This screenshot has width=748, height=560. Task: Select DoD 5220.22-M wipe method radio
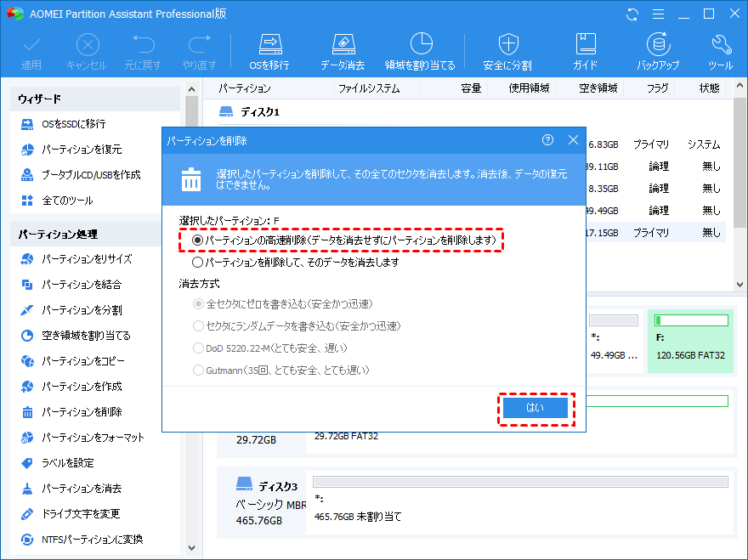pyautogui.click(x=198, y=348)
